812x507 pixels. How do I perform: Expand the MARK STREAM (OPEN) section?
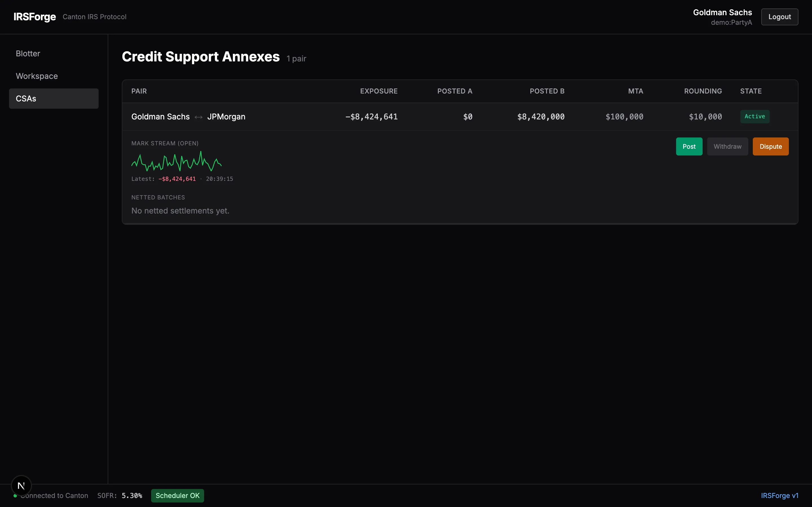[x=165, y=143]
